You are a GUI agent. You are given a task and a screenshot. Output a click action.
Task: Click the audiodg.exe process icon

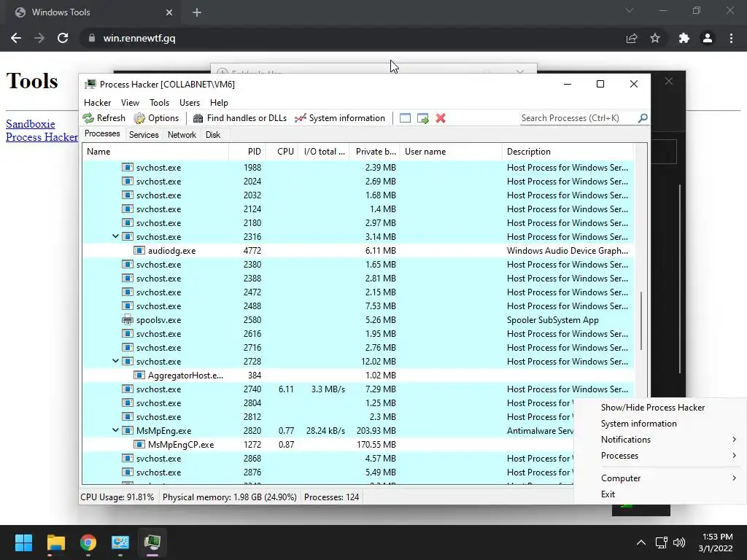[139, 251]
